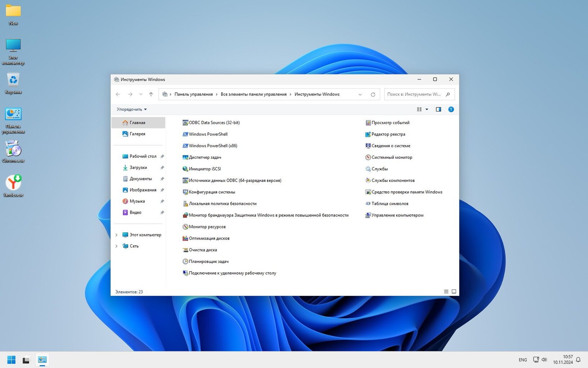588x368 pixels.
Task: Select the Панель управления desktop icon
Action: (x=13, y=121)
